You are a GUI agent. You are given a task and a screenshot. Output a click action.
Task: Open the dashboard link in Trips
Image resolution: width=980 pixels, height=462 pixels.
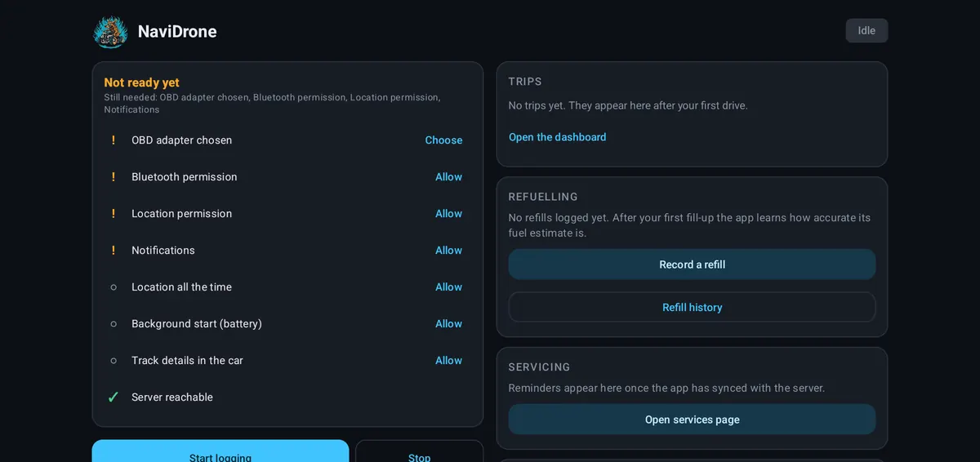558,137
